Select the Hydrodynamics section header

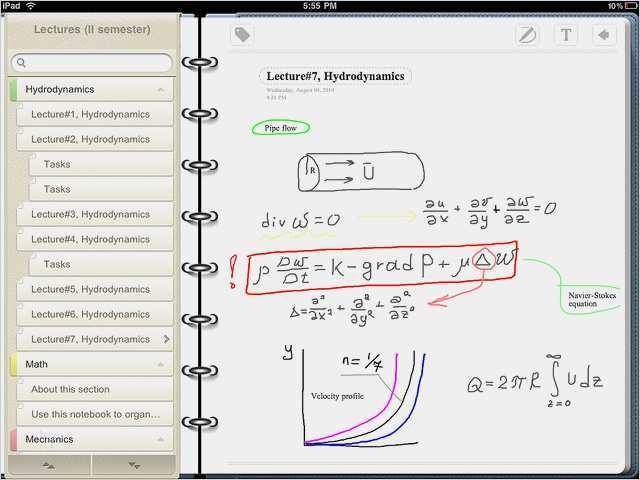click(91, 89)
